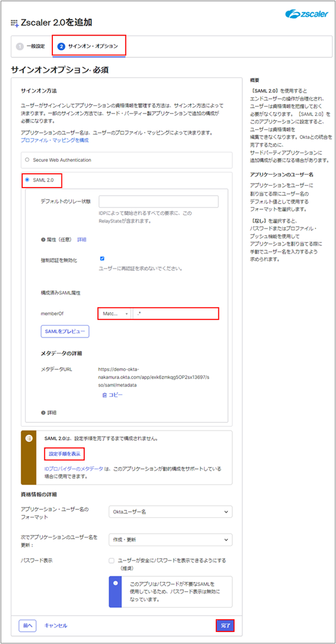Click the memberOf label
The width and height of the screenshot is (336, 644).
point(52,313)
